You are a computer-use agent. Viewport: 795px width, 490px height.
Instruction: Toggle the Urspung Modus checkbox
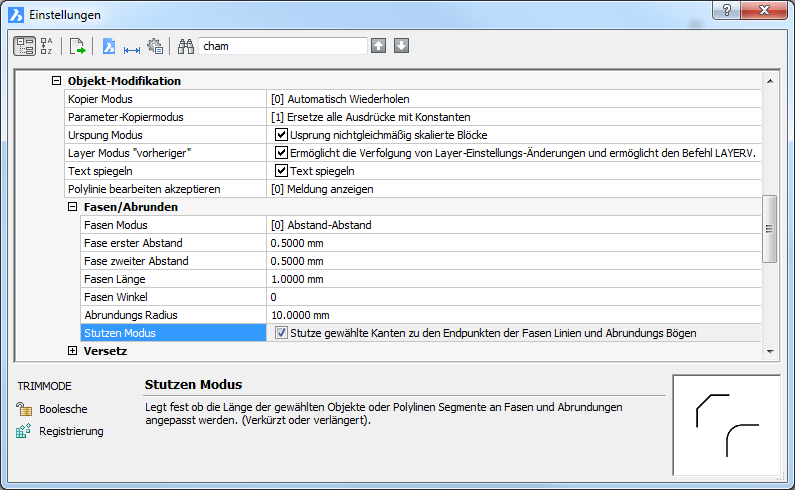click(x=281, y=135)
